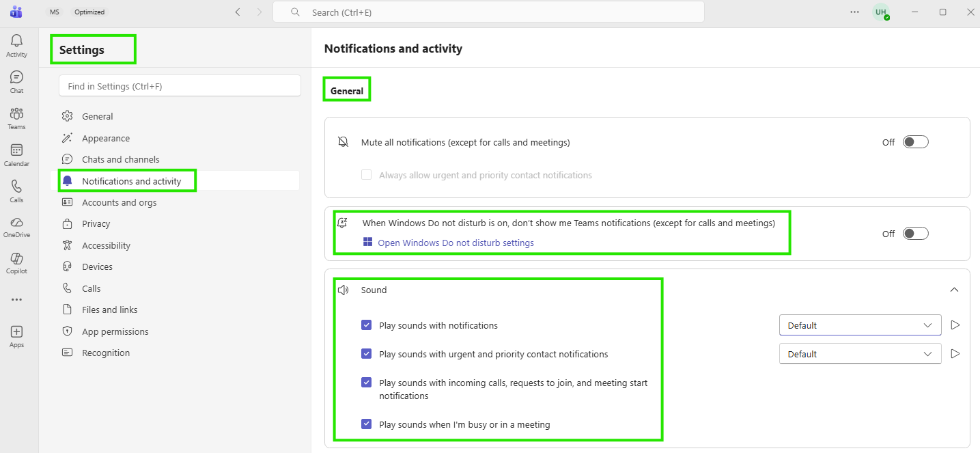Open the notification sound Default dropdown
This screenshot has height=453, width=980.
[x=860, y=325]
